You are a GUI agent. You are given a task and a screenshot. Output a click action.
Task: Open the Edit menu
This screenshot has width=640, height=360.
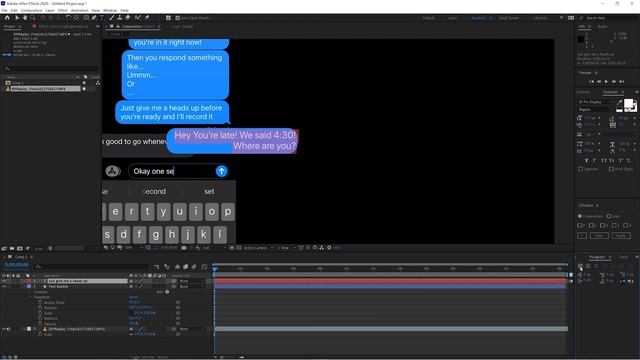point(14,10)
